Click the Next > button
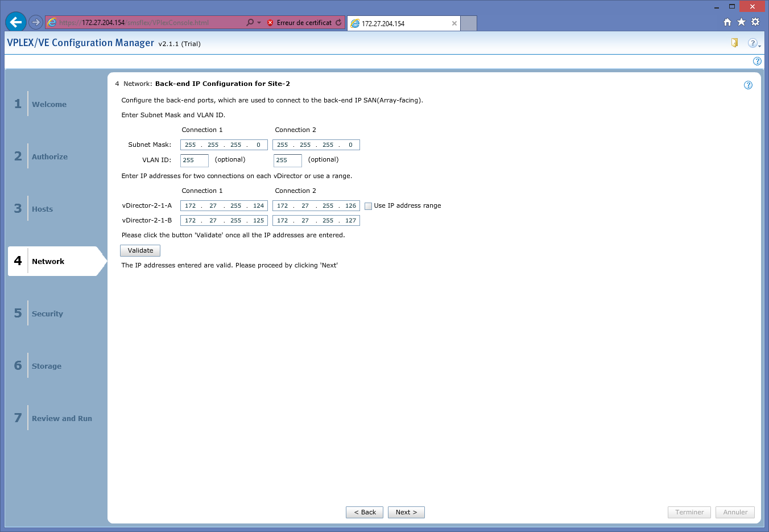 [406, 512]
